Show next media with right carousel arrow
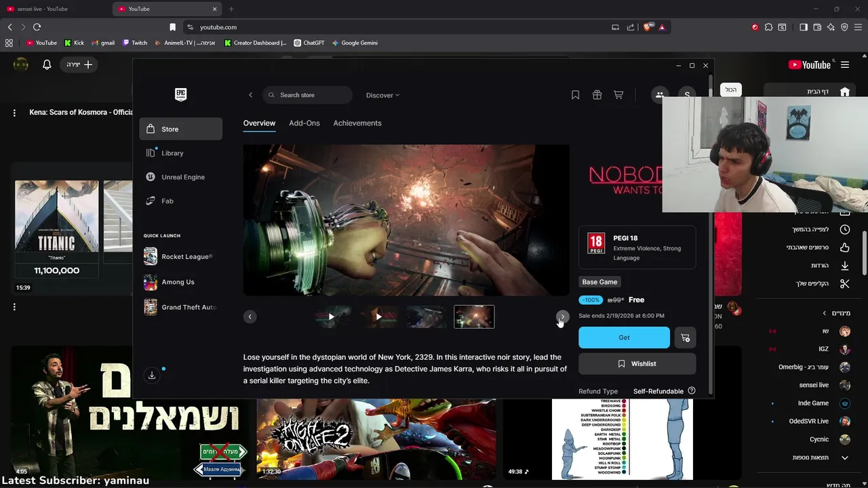This screenshot has width=868, height=488. tap(562, 317)
